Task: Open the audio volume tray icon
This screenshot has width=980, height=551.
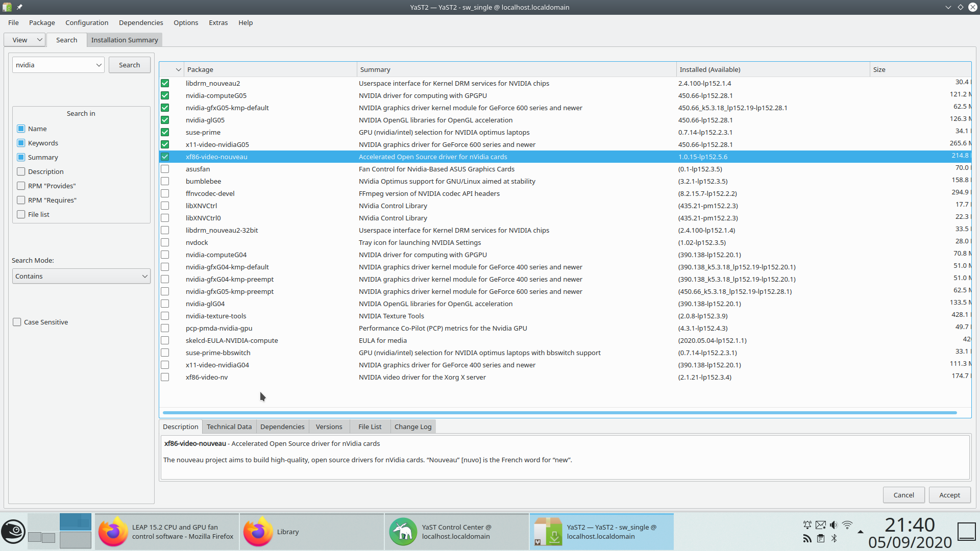Action: (x=834, y=524)
